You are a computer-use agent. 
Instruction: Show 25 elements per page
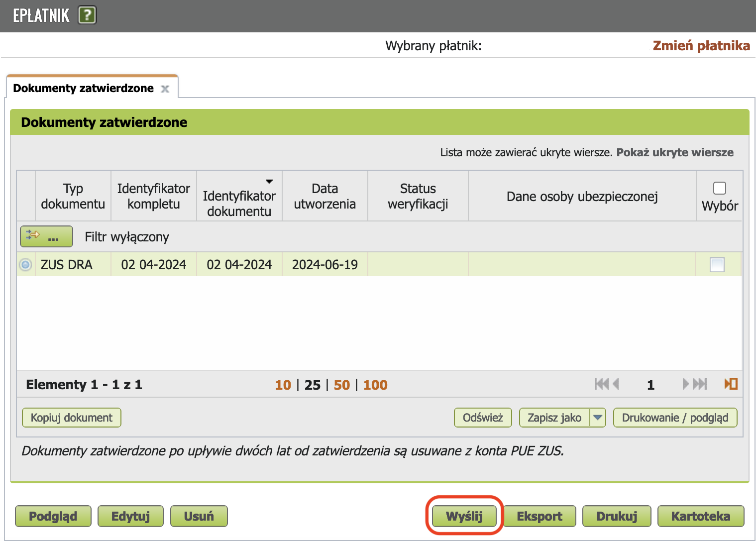pos(313,385)
